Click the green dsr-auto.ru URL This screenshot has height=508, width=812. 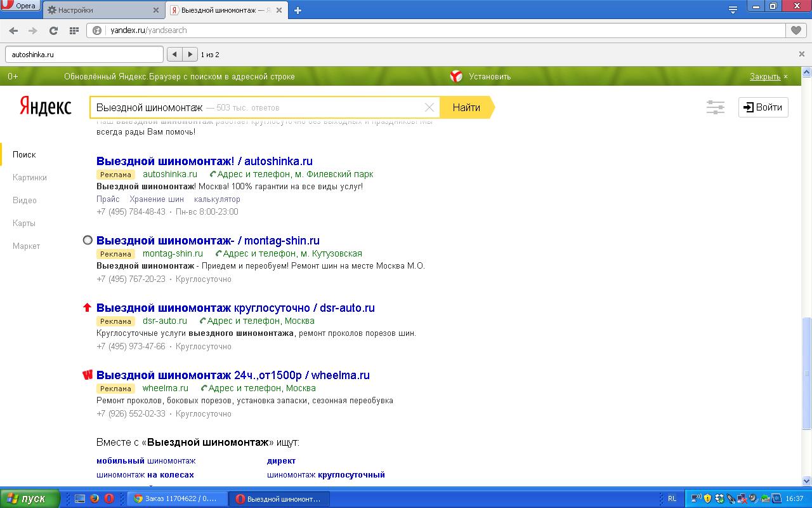point(165,321)
